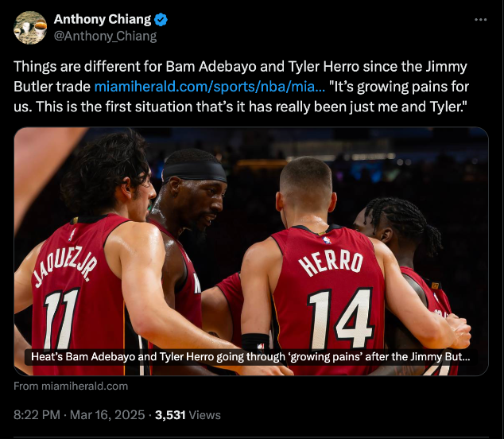Click the Mar 16, 2025 date
Viewport: 504px width, 439px height.
pos(107,415)
